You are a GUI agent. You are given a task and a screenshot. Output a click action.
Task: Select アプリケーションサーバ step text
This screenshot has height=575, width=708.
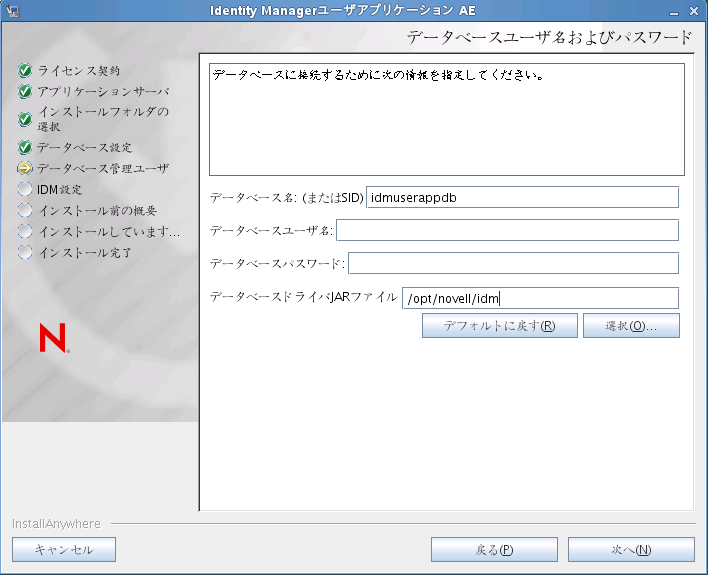[x=103, y=92]
